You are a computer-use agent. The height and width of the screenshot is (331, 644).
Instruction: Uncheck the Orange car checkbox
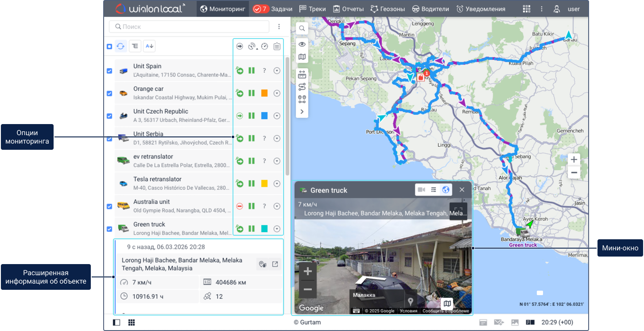pos(109,93)
